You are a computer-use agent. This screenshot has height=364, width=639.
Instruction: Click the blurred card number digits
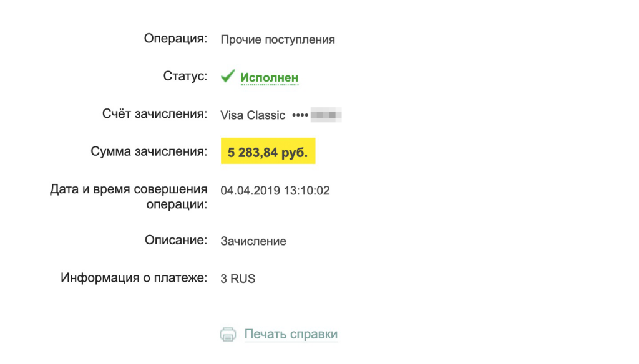[327, 115]
